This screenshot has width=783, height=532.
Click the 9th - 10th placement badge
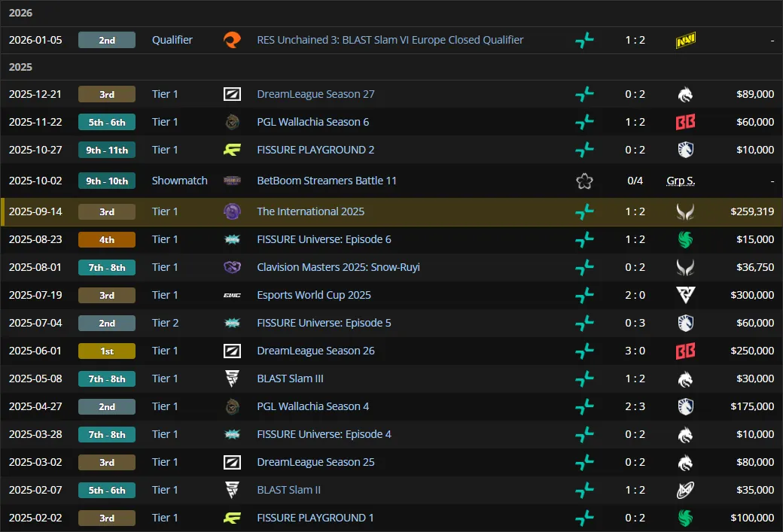click(107, 181)
